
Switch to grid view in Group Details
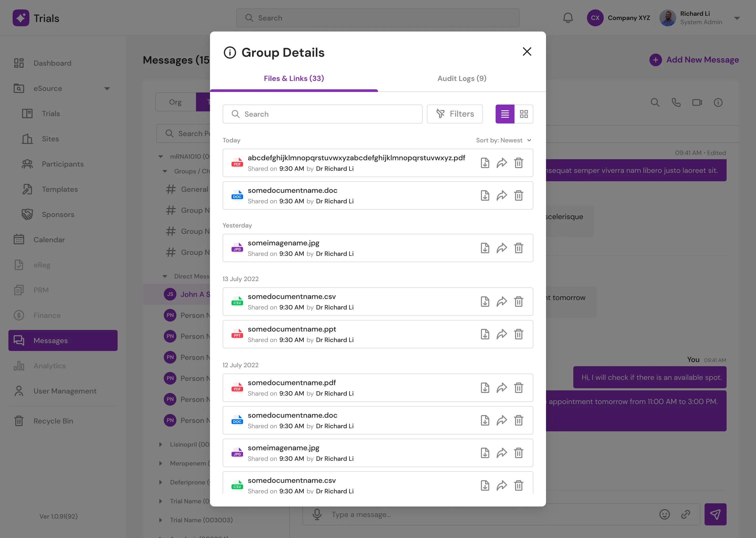point(524,114)
